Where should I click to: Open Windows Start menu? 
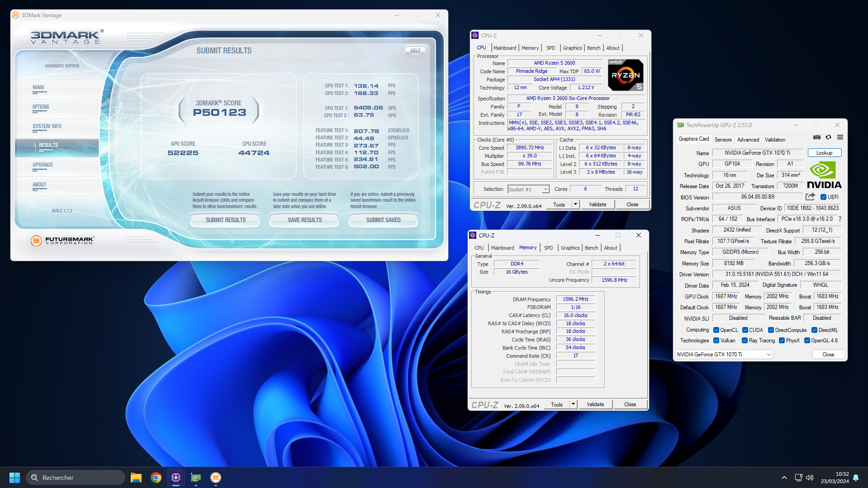14,478
